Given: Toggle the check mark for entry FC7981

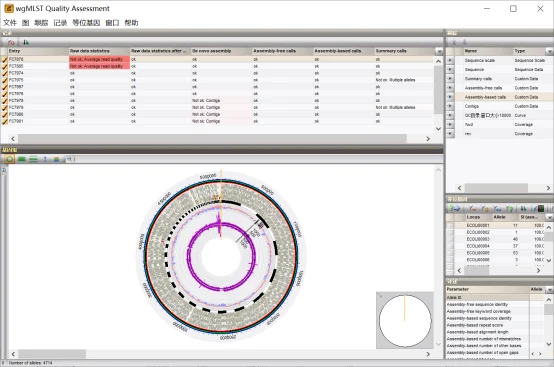Looking at the screenshot, I should pyautogui.click(x=5, y=121).
